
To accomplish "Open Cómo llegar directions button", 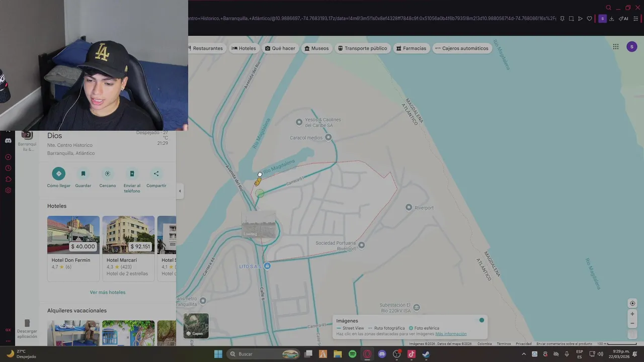I will point(58,173).
